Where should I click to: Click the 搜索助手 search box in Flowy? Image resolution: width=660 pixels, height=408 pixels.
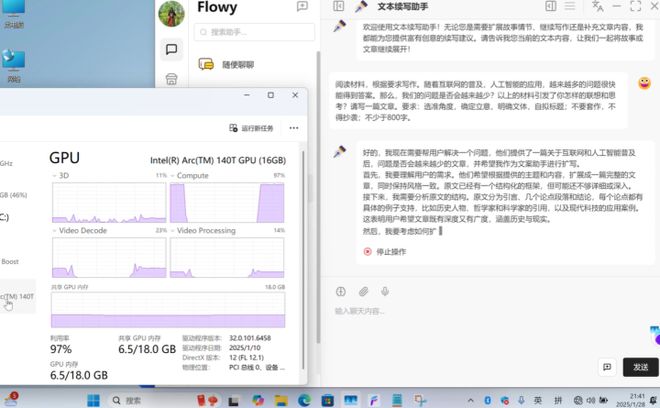254,32
